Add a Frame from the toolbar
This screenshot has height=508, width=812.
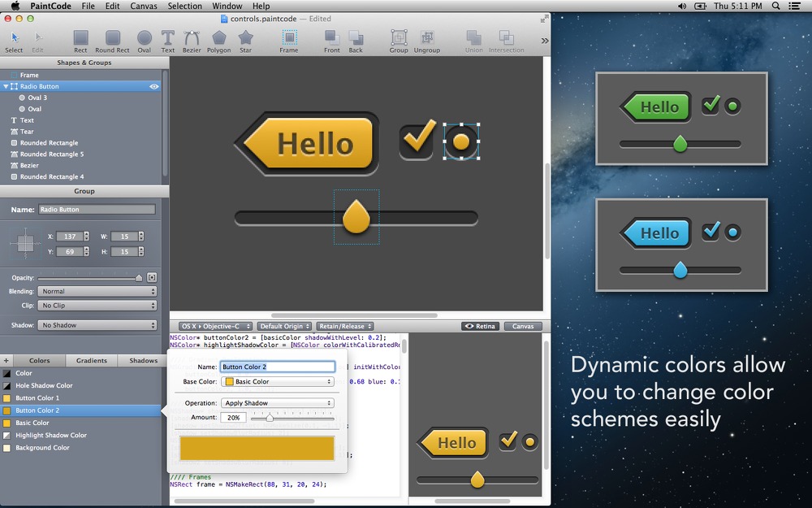tap(289, 41)
